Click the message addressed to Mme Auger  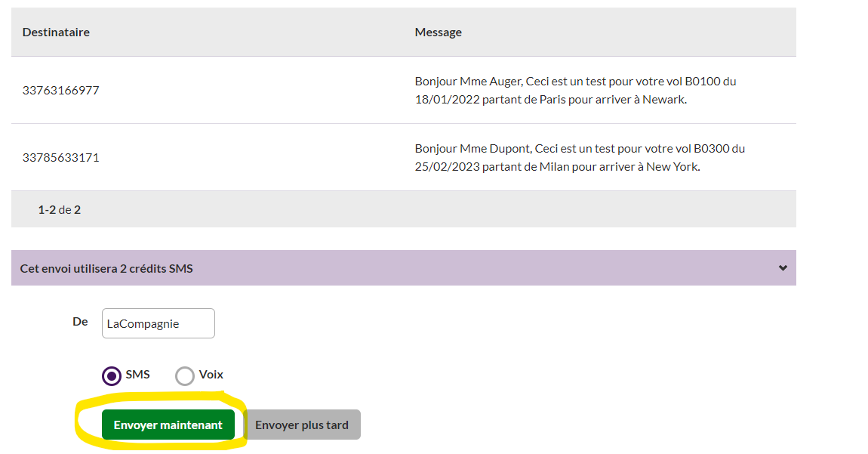575,91
